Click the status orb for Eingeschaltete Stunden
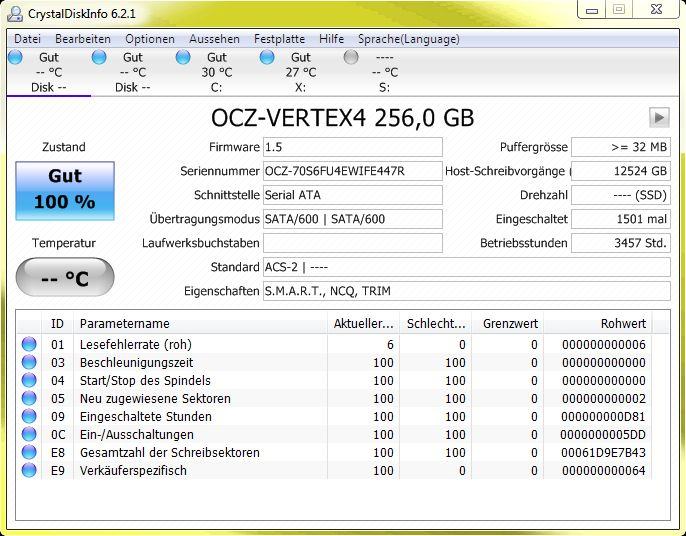686x536 pixels. click(x=29, y=416)
